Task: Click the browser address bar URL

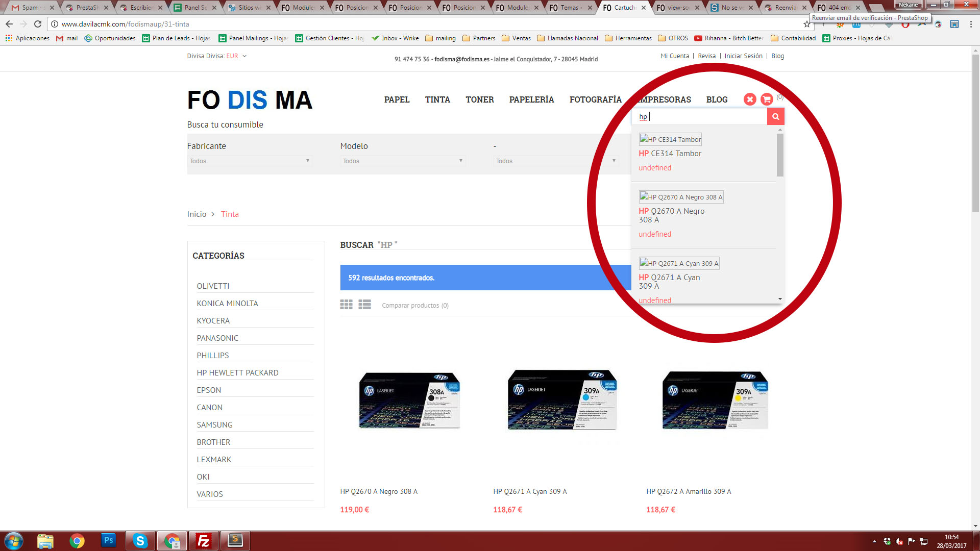Action: click(125, 24)
